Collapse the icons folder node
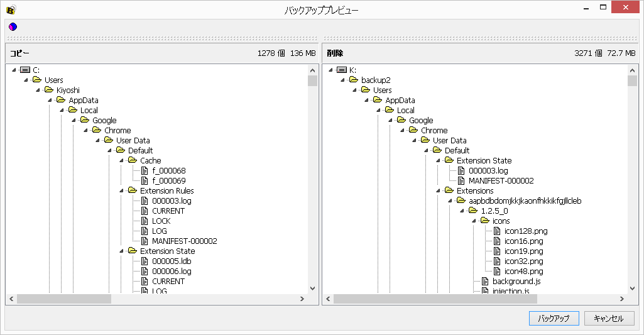The width and height of the screenshot is (644, 335). 474,221
